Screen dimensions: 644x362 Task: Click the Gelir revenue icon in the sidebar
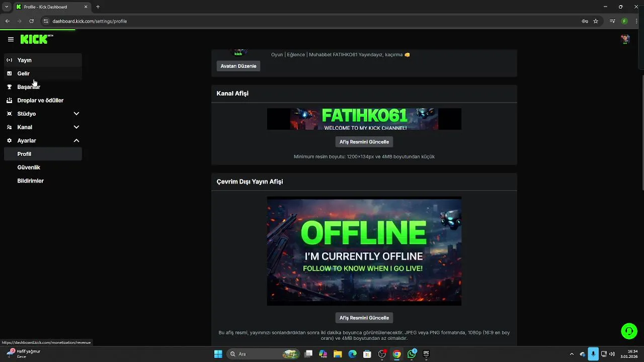(9, 73)
